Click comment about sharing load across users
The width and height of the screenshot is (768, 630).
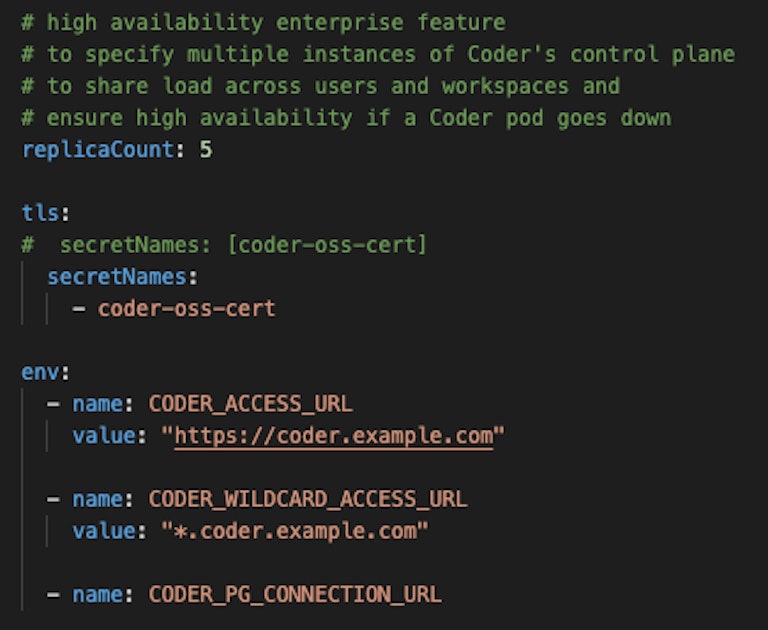[x=321, y=86]
